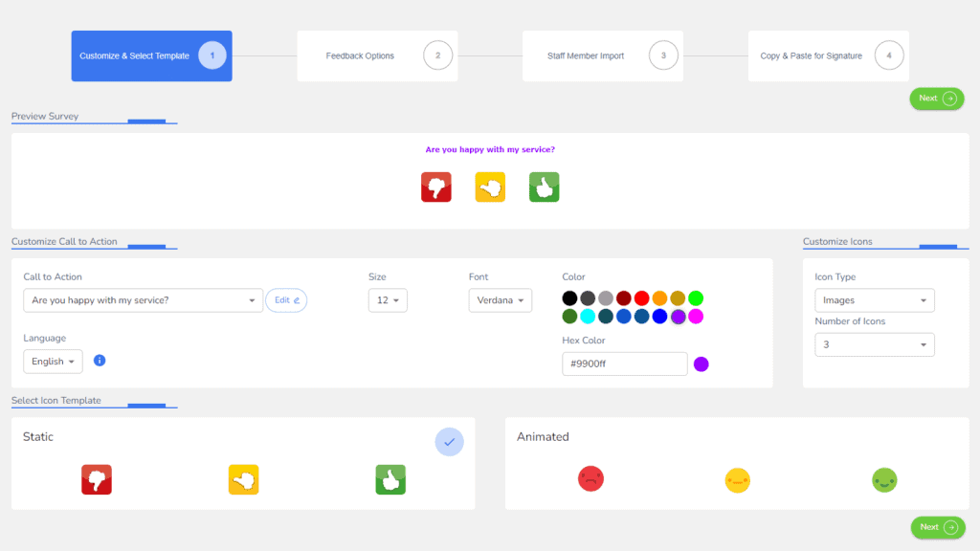The height and width of the screenshot is (551, 980).
Task: Go to Feedback Options step 2
Action: [x=377, y=55]
